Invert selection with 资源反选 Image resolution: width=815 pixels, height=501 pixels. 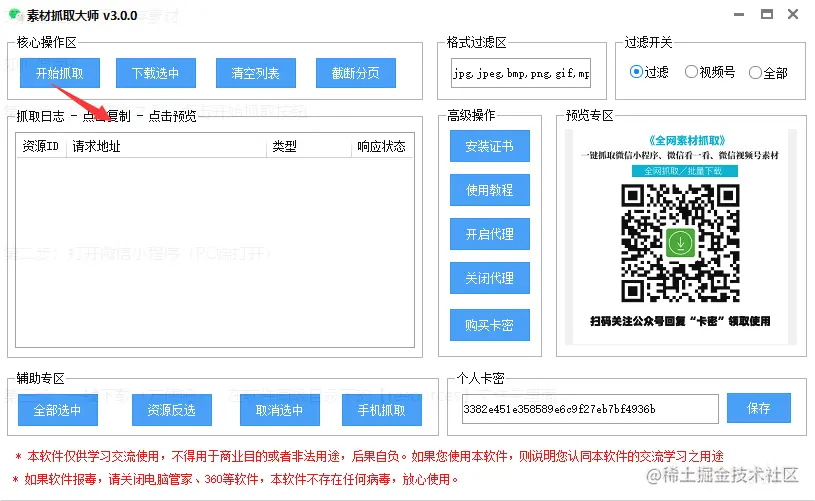tap(172, 410)
